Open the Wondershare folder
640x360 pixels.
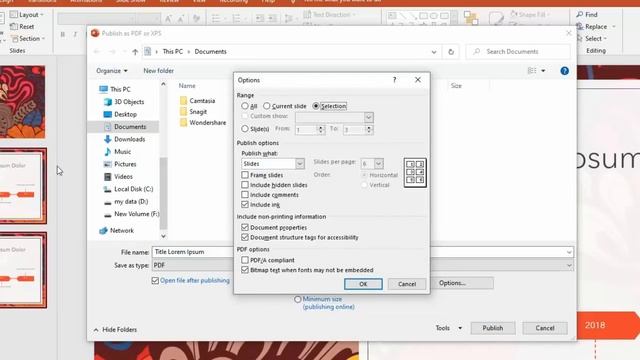[203, 122]
